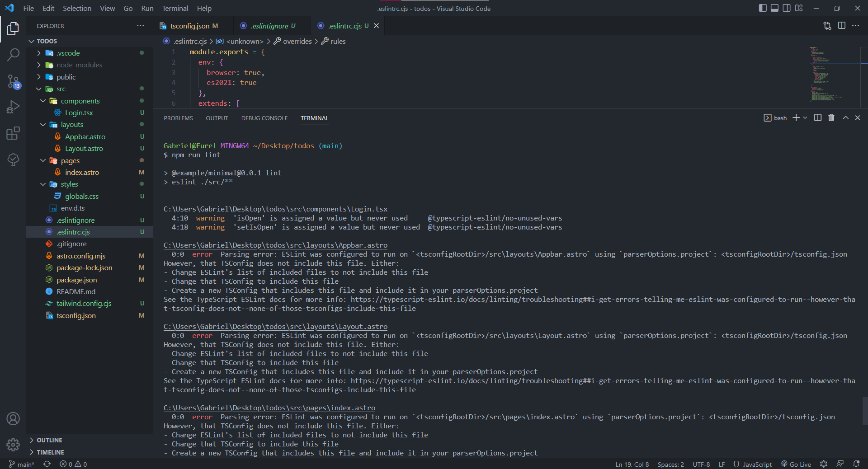The width and height of the screenshot is (868, 469).
Task: Open index.astro path link in terminal
Action: (269, 408)
